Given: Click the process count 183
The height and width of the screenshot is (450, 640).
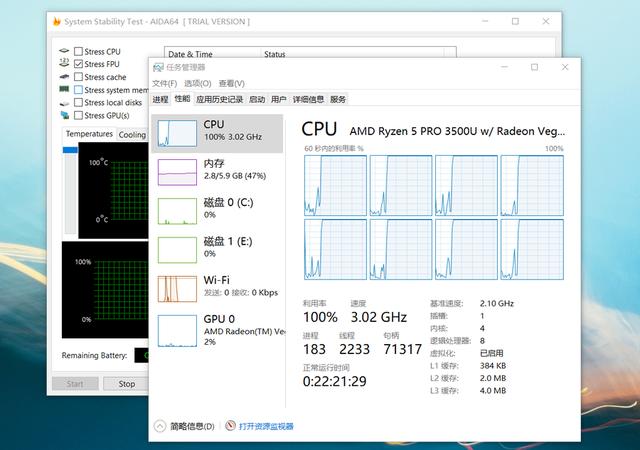Looking at the screenshot, I should point(314,349).
